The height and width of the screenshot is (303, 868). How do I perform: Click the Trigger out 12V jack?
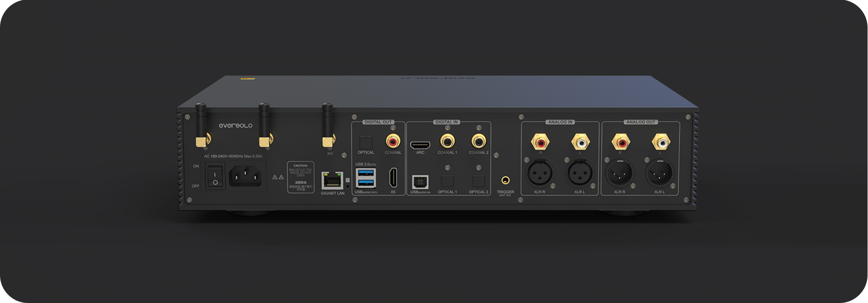(x=505, y=180)
